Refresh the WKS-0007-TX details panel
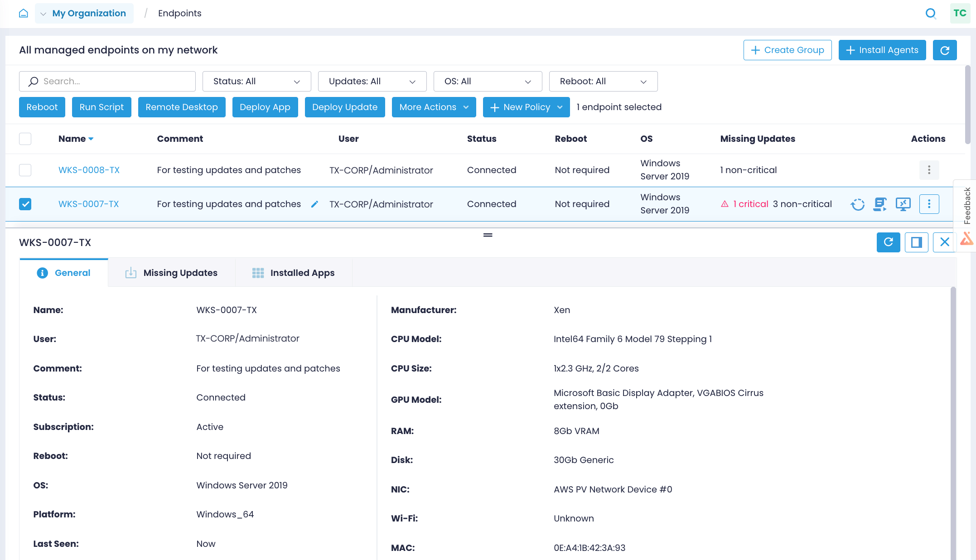The image size is (976, 560). [x=888, y=242]
